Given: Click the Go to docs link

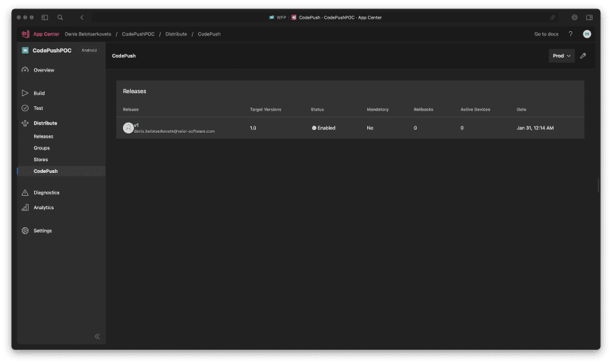Looking at the screenshot, I should click(546, 34).
